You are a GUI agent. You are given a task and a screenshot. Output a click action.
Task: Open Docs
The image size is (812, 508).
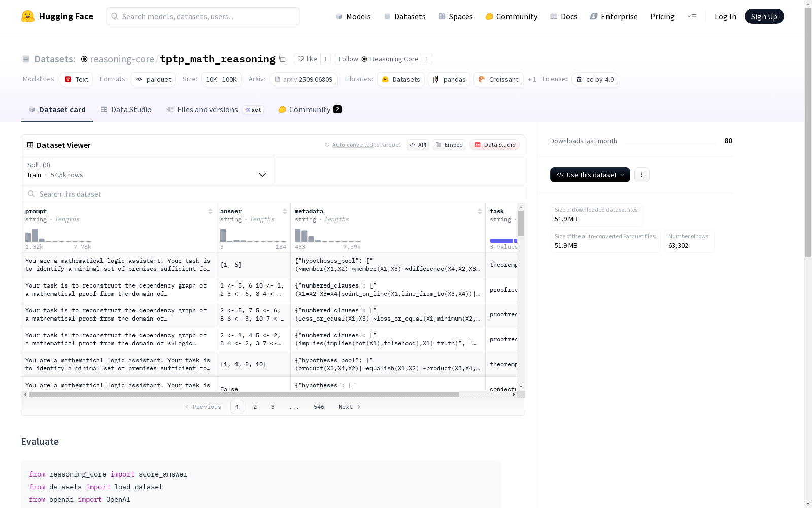[x=564, y=16]
